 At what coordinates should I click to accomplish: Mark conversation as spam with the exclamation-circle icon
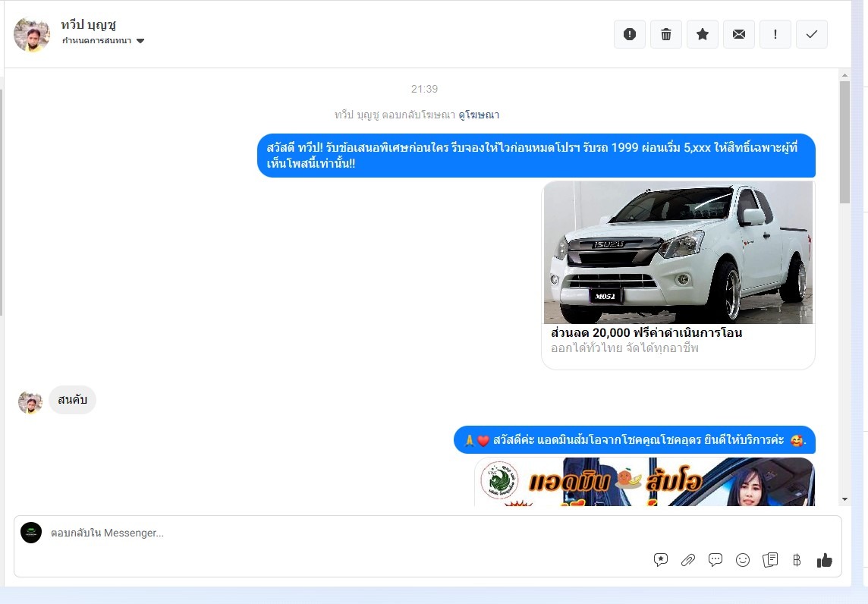630,34
